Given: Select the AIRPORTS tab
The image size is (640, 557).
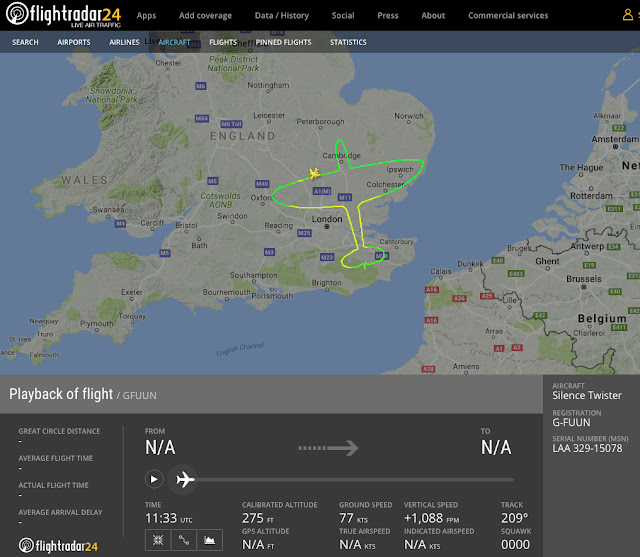Looking at the screenshot, I should [x=74, y=42].
